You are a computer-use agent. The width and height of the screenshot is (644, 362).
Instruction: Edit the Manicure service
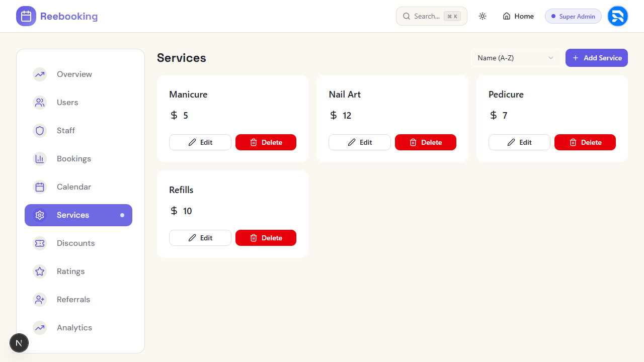200,142
